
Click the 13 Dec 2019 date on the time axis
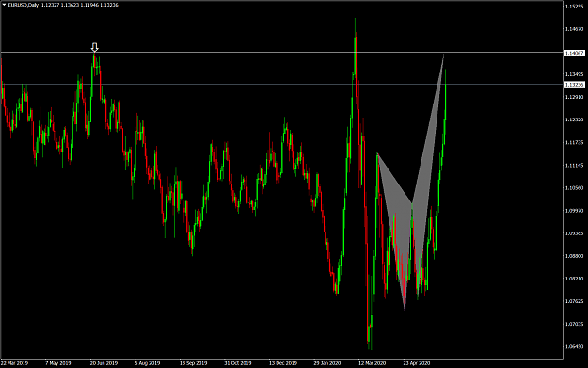pyautogui.click(x=283, y=363)
